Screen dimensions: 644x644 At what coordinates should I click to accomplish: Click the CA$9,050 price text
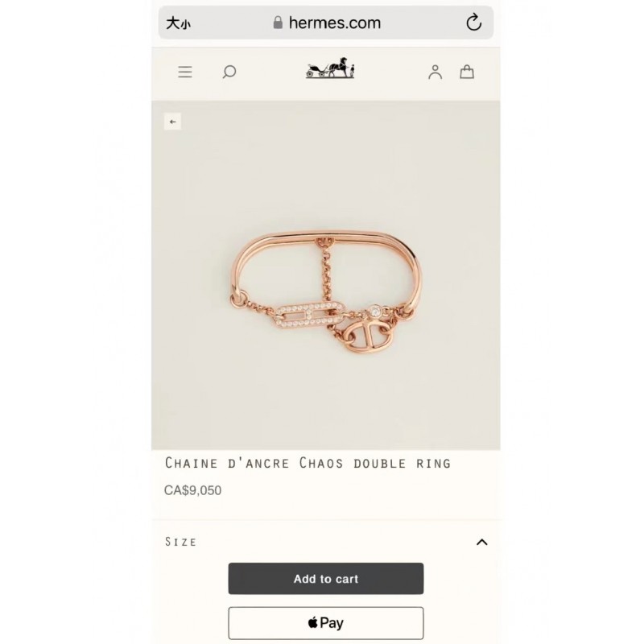[192, 490]
